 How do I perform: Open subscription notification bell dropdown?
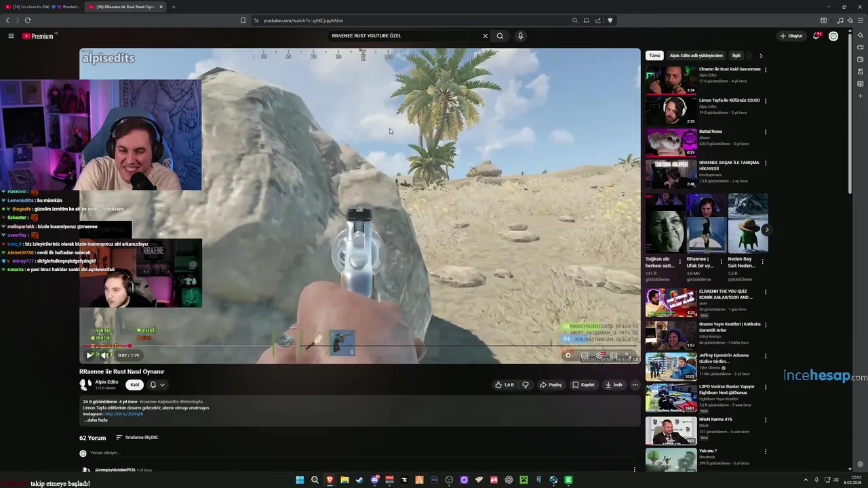pos(157,385)
